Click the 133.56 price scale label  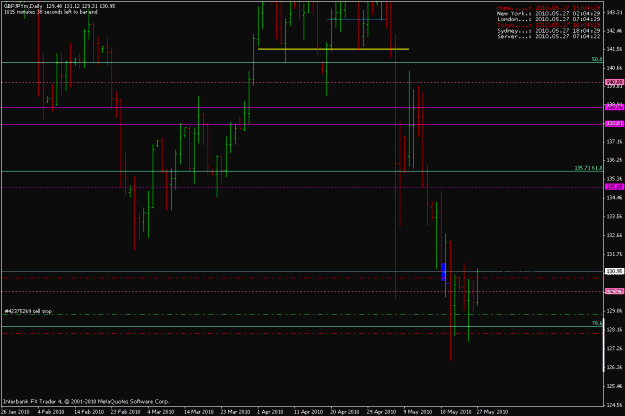tap(614, 216)
